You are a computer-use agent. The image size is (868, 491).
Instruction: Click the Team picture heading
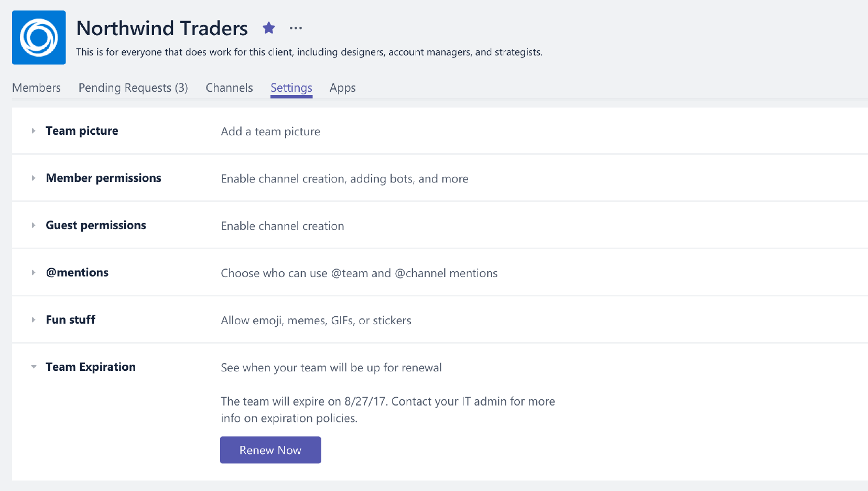click(82, 131)
